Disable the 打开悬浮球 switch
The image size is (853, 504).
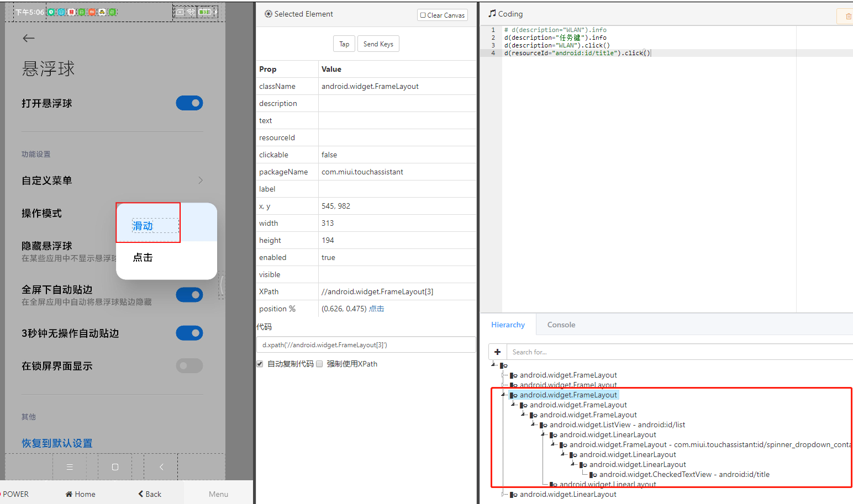coord(189,103)
